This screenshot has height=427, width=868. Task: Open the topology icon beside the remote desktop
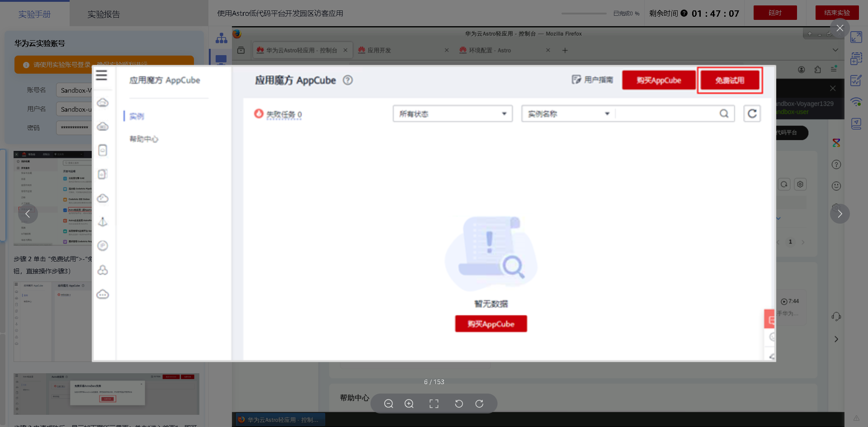tap(222, 38)
